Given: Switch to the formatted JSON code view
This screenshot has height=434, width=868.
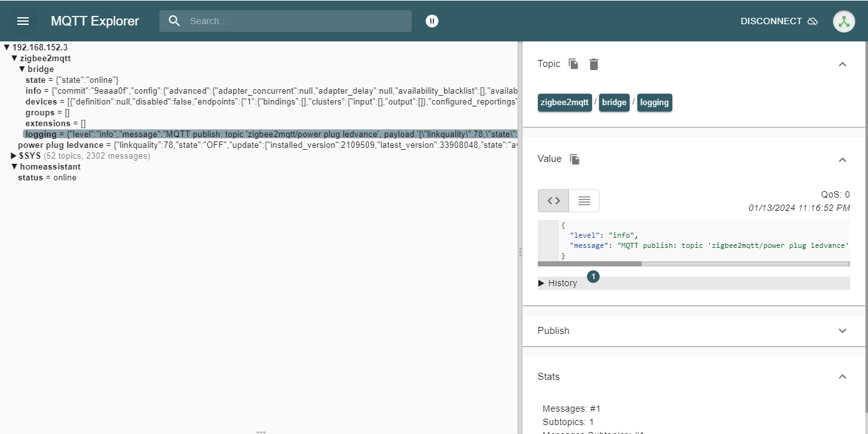Looking at the screenshot, I should point(554,201).
